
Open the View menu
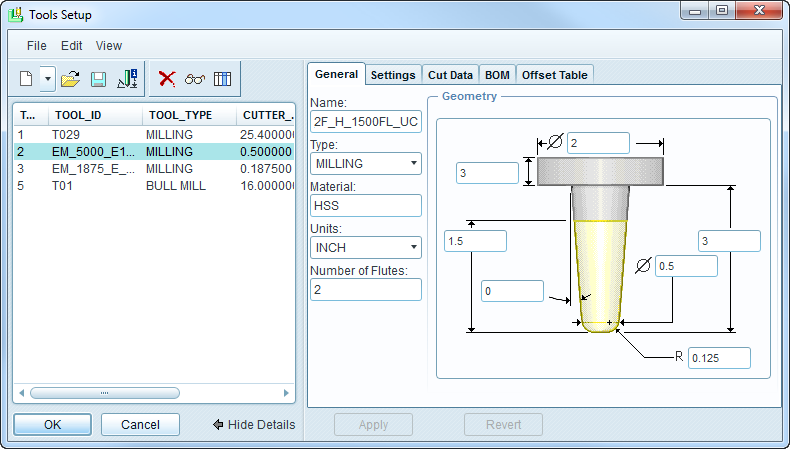point(109,46)
